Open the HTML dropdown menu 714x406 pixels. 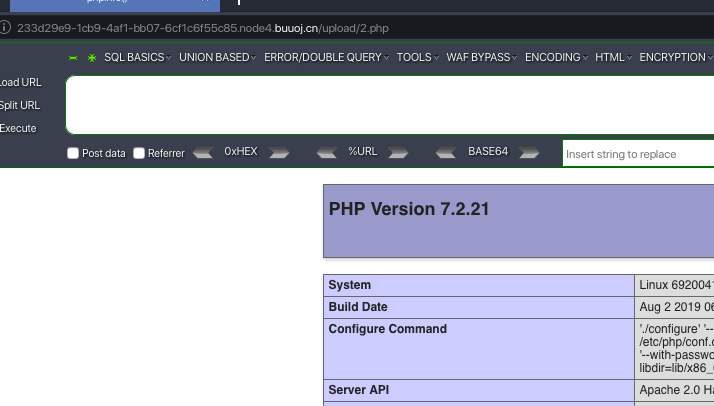coord(613,57)
